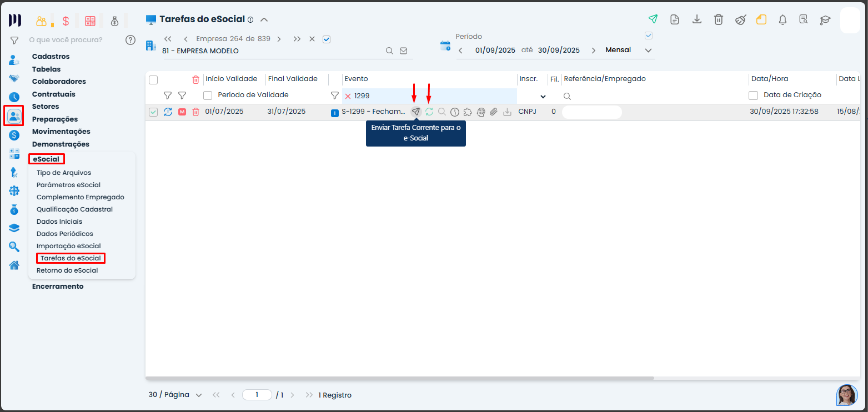Image resolution: width=868 pixels, height=412 pixels.
Task: Advance the period with the right arrow
Action: tap(593, 50)
